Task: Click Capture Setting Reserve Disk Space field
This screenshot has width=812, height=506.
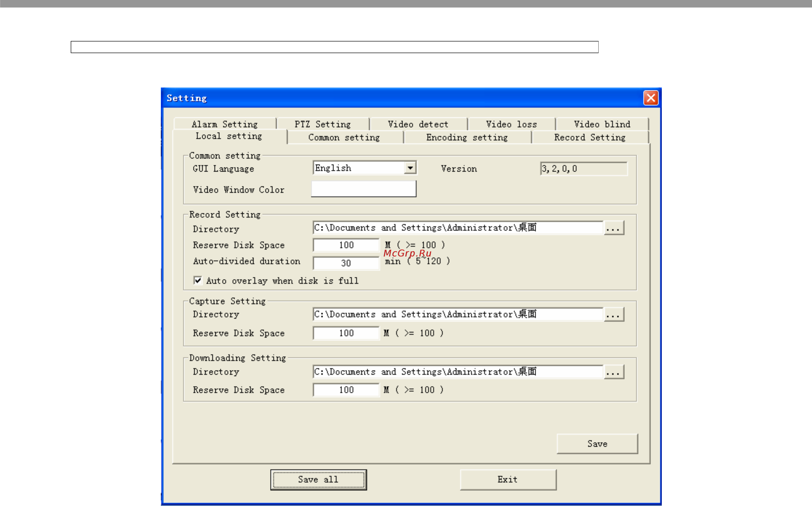Action: (x=346, y=333)
